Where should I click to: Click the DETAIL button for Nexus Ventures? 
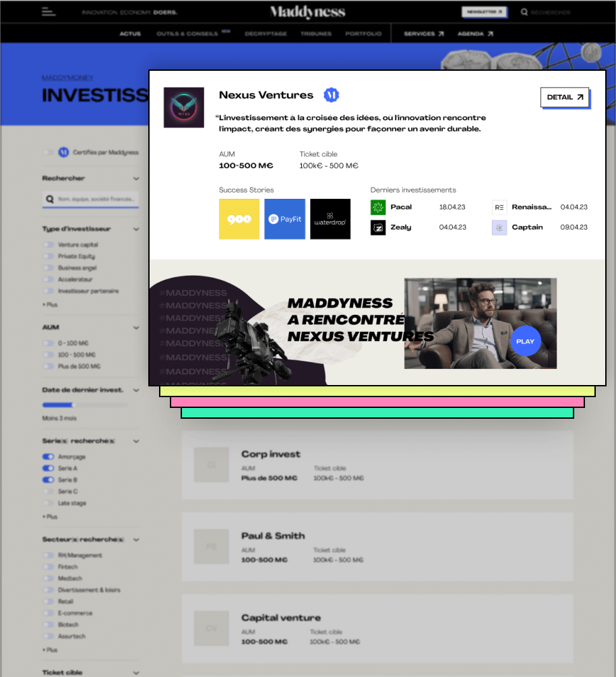click(565, 97)
